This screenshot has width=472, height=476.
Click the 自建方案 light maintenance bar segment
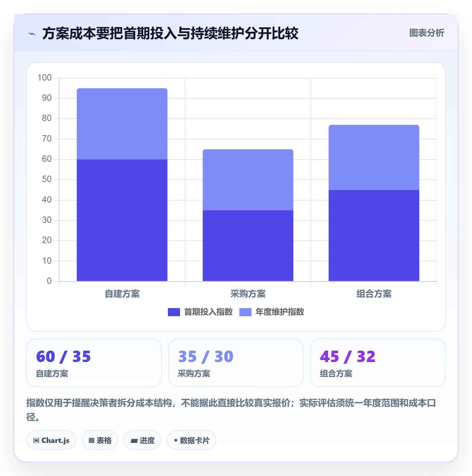[122, 124]
